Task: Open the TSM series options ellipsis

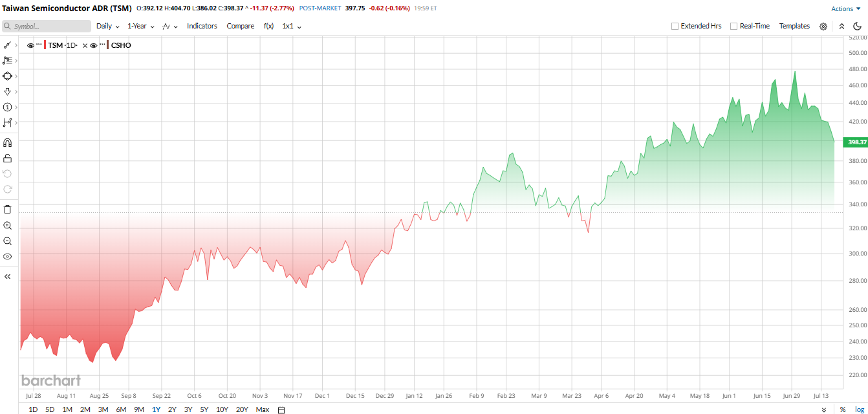Action: tap(39, 45)
